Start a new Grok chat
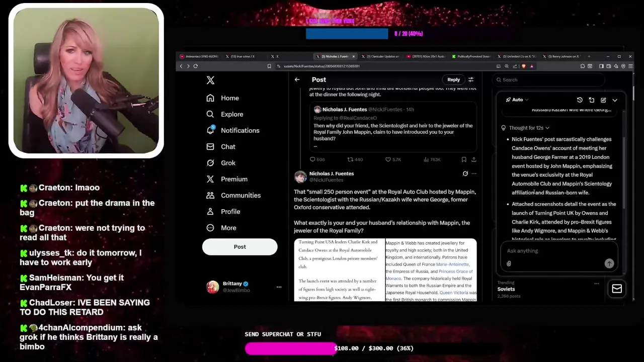This screenshot has width=644, height=362. point(603,100)
